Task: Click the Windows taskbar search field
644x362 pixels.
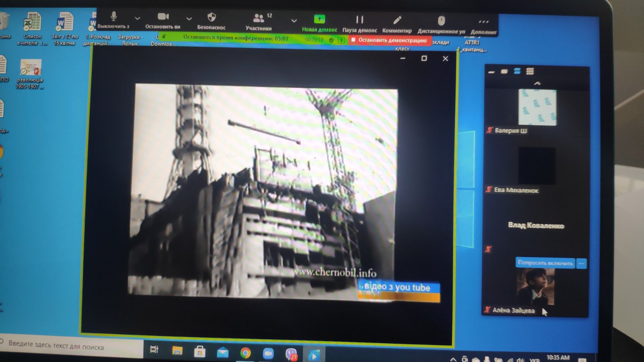Action: pos(72,346)
